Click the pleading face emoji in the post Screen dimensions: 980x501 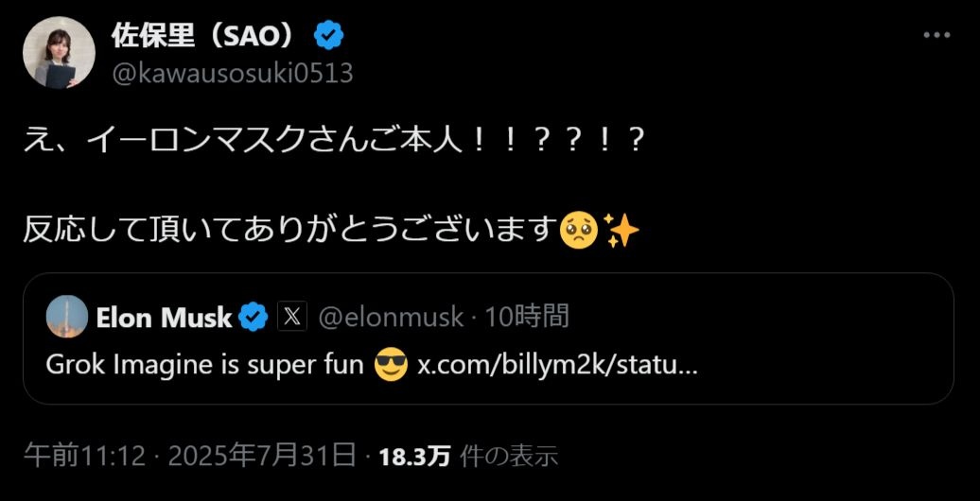pos(579,230)
